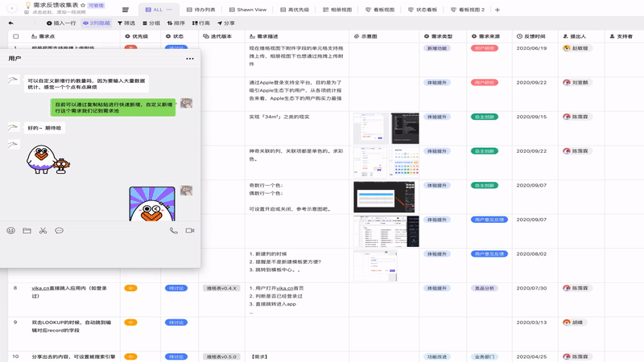Viewport: 644px width, 362px height.
Task: Click the 赵敏璇 member chip
Action: coord(576,48)
